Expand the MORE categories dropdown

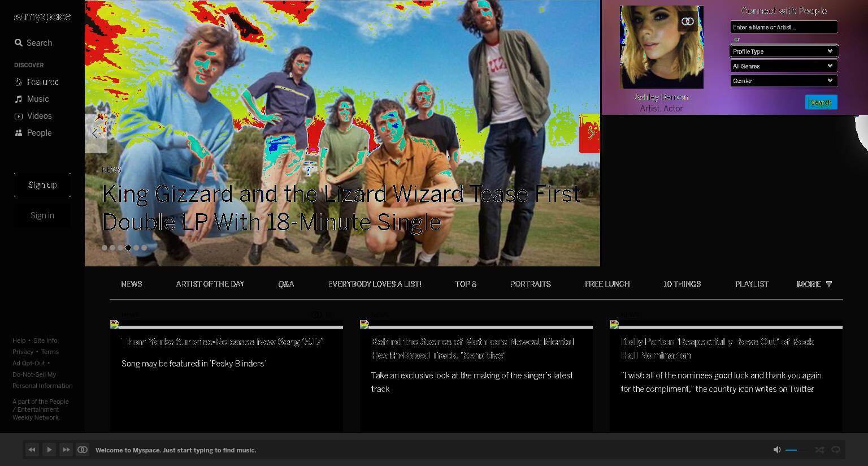pyautogui.click(x=814, y=284)
